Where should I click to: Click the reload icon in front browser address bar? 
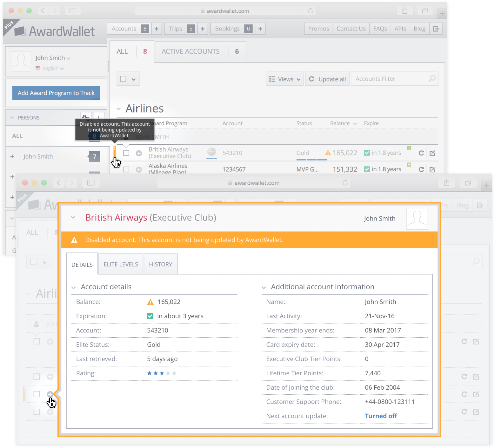point(345,183)
